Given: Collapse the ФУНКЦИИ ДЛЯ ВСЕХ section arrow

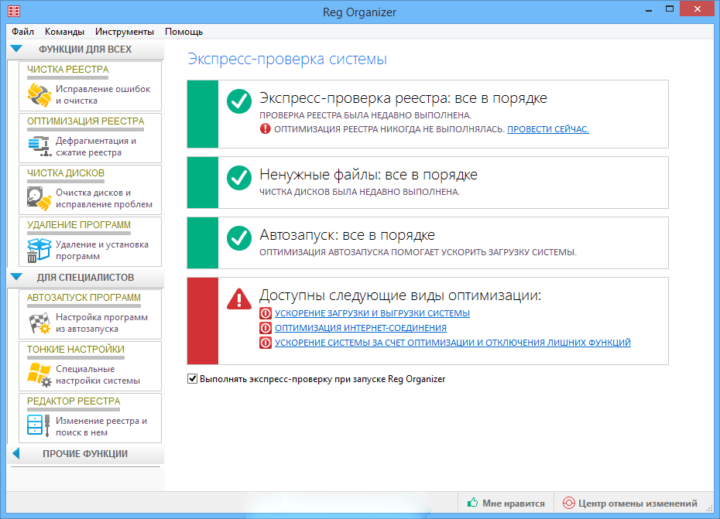Looking at the screenshot, I should pos(17,49).
